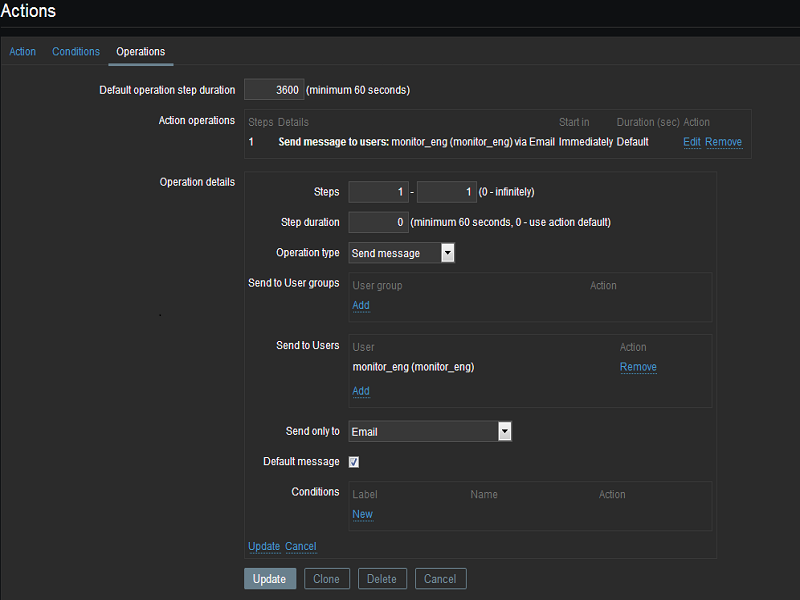Click the Steps to input field
The height and width of the screenshot is (600, 800).
446,192
